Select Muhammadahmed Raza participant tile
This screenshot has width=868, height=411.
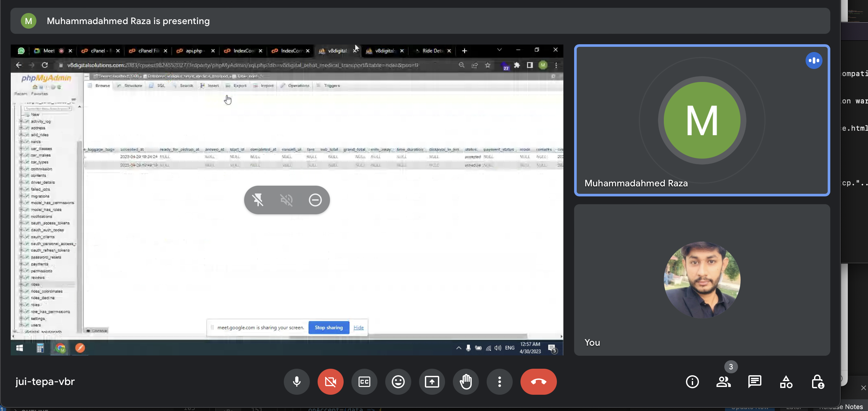[x=702, y=120]
